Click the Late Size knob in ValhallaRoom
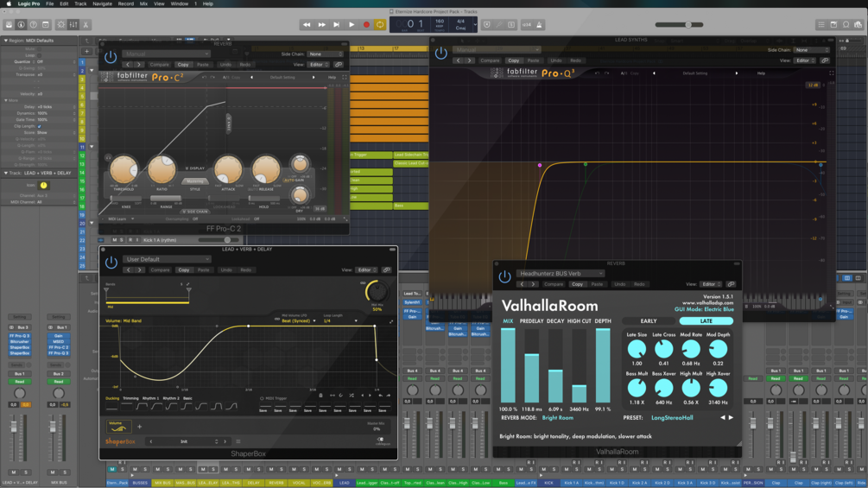Screen dimensions: 868x488 click(637, 349)
